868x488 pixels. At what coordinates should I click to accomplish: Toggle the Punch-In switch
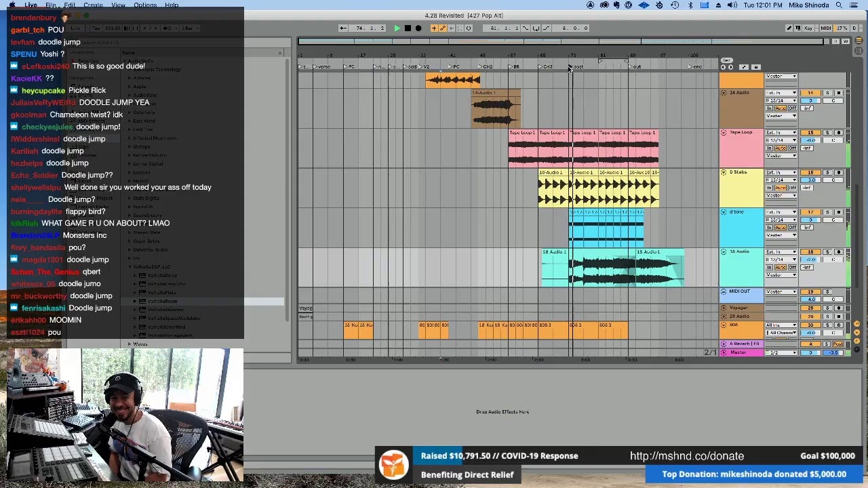pyautogui.click(x=527, y=28)
